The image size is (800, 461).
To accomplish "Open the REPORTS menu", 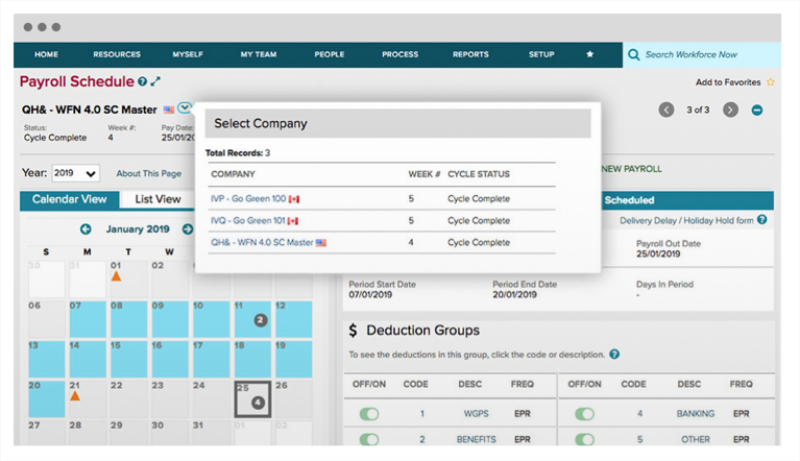I will tap(470, 54).
